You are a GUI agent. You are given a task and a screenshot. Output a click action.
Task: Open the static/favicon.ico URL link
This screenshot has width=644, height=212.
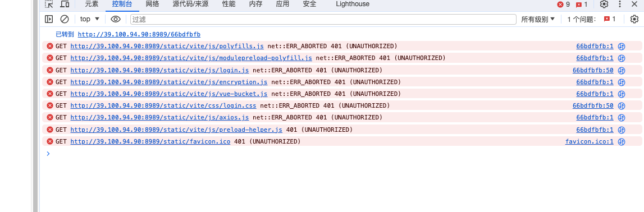tap(150, 142)
